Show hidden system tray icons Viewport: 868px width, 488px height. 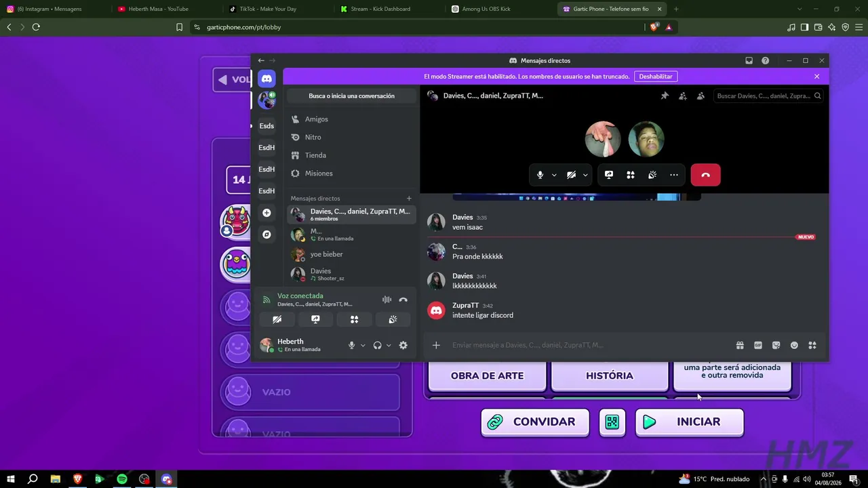coord(764,479)
